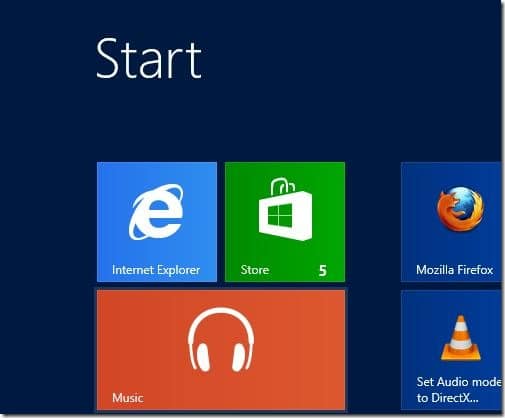505x418 pixels.
Task: Open the VLC Set Audio mode tile
Action: point(451,350)
